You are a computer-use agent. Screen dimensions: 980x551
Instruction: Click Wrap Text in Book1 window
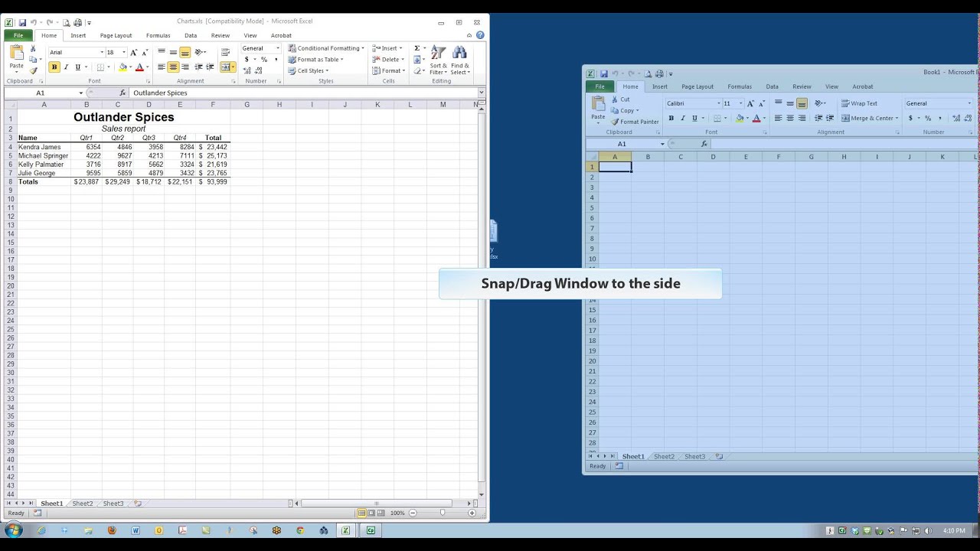(x=860, y=103)
